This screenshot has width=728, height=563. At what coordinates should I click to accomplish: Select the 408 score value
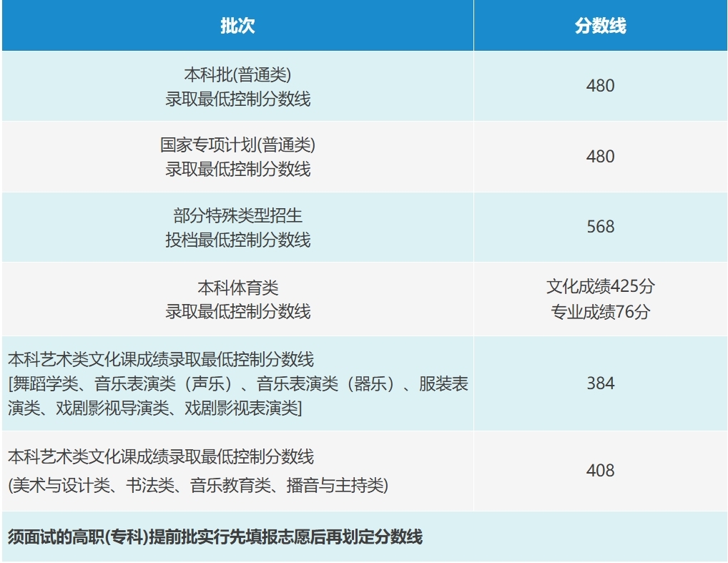pos(600,471)
